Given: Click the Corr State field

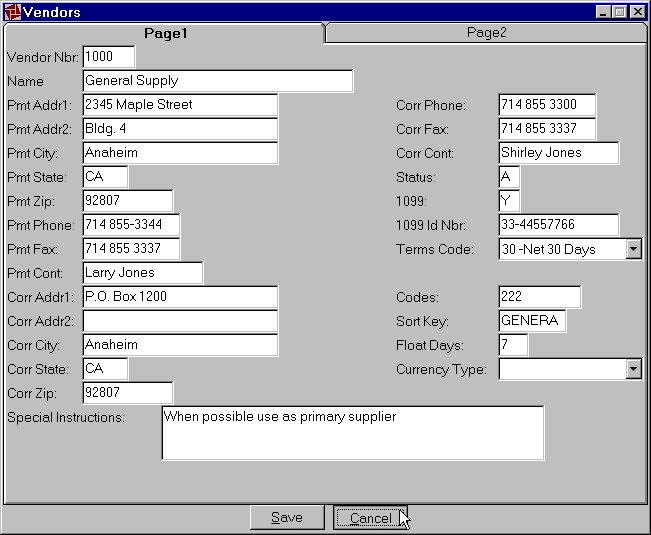Looking at the screenshot, I should [105, 369].
